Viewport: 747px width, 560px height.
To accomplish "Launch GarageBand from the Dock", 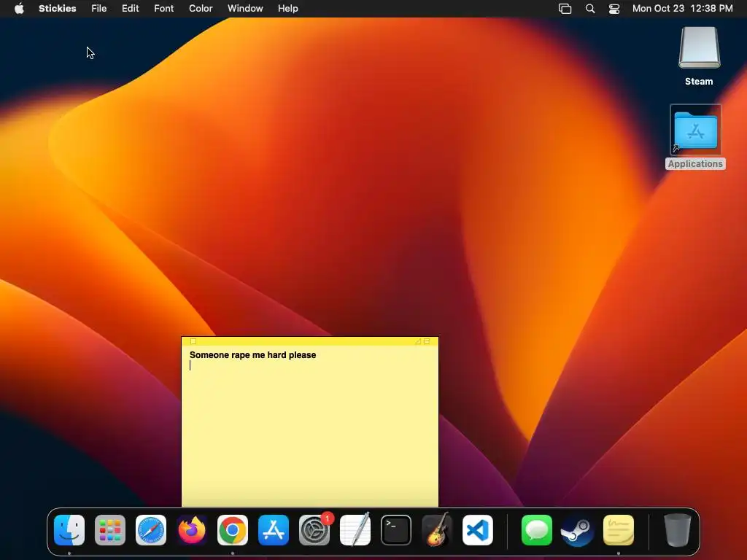I will (437, 530).
